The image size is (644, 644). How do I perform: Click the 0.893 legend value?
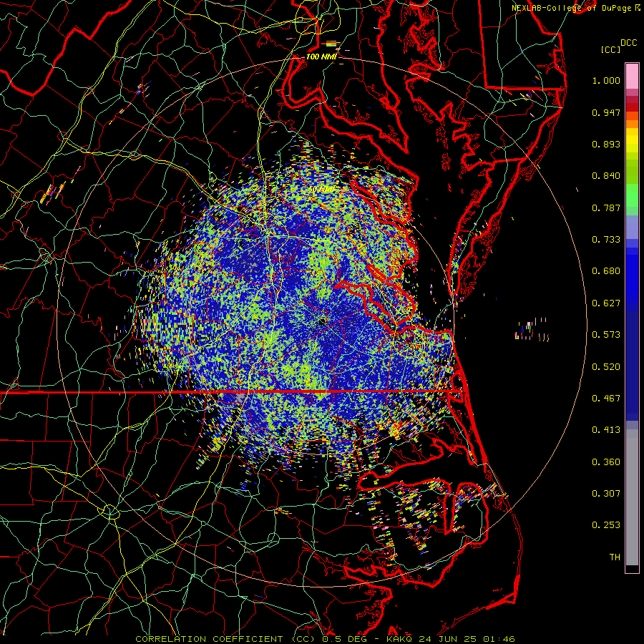606,144
